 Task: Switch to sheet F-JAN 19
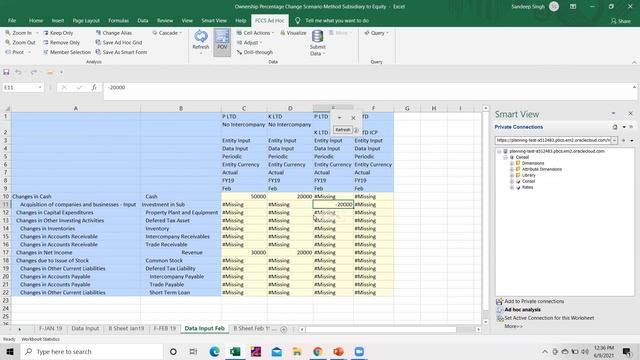tap(51, 328)
